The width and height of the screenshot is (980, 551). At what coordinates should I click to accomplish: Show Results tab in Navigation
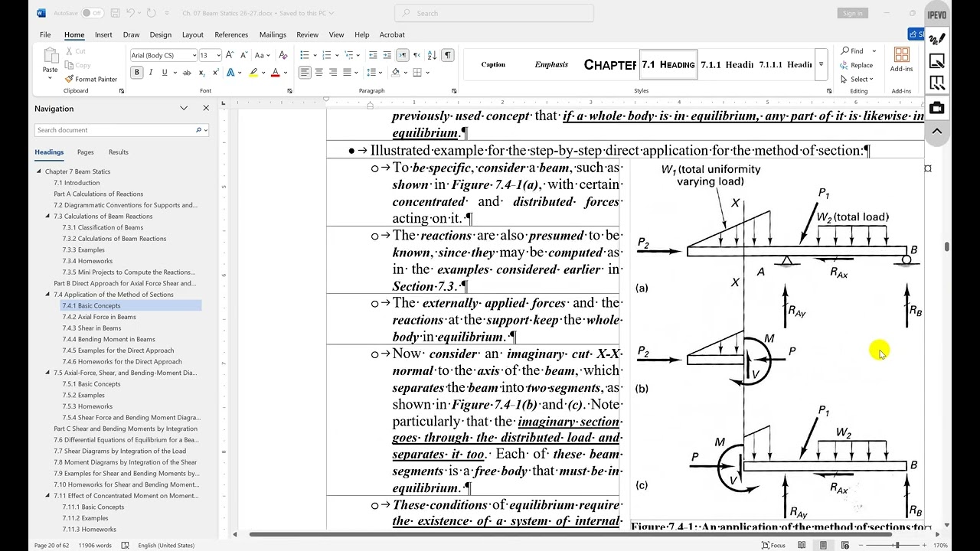119,152
